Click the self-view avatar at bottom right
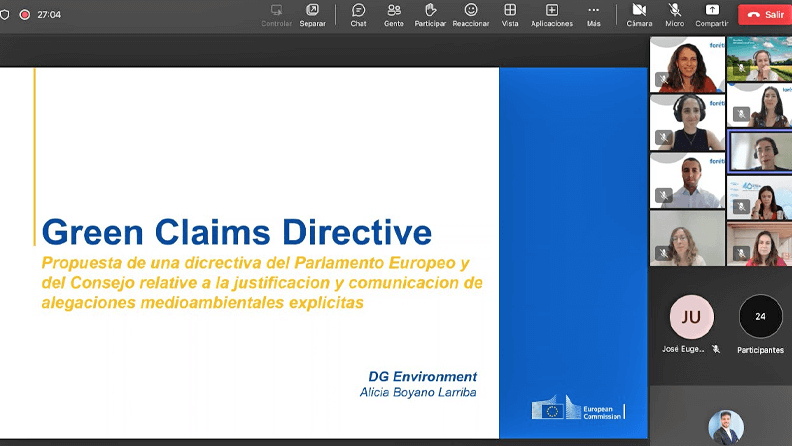Viewport: 792px width, 446px height. (x=726, y=427)
